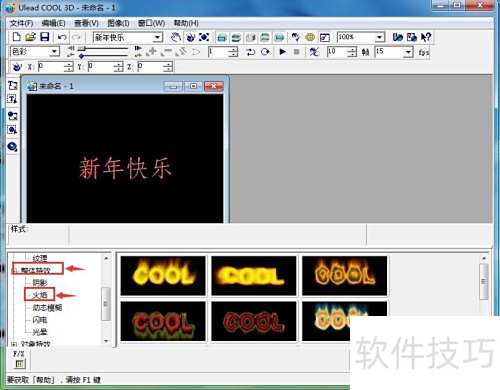This screenshot has width=500, height=390.
Task: Open the 窗口(W) menu
Action: click(151, 23)
